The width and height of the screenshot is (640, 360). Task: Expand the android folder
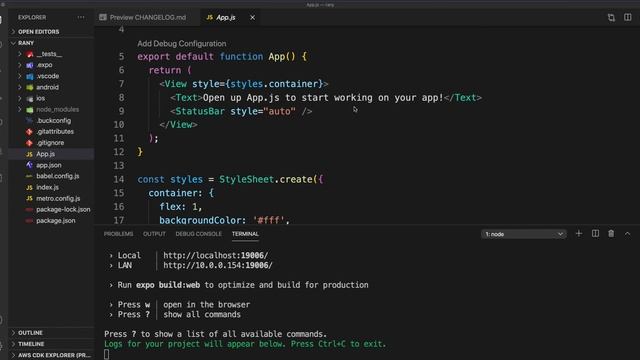pos(19,87)
